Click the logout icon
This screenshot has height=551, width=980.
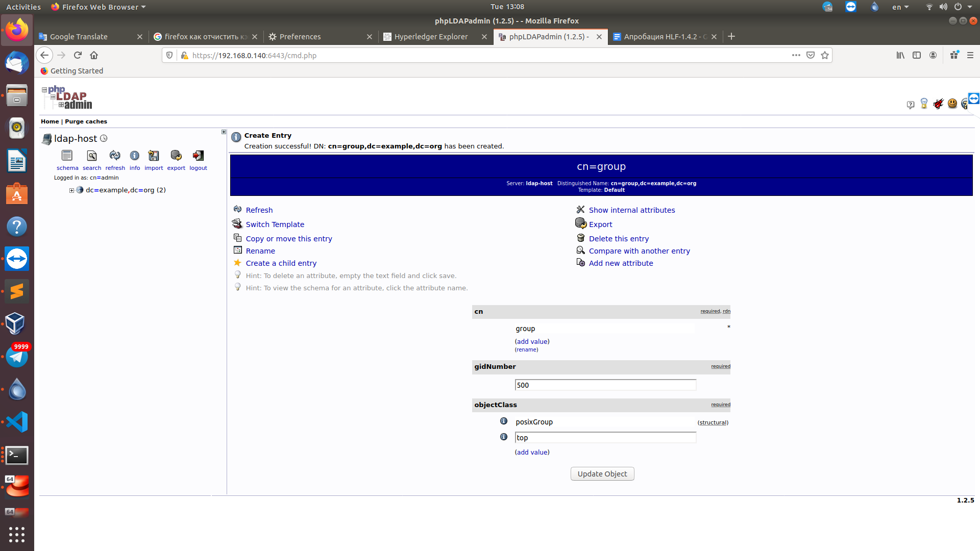click(198, 156)
